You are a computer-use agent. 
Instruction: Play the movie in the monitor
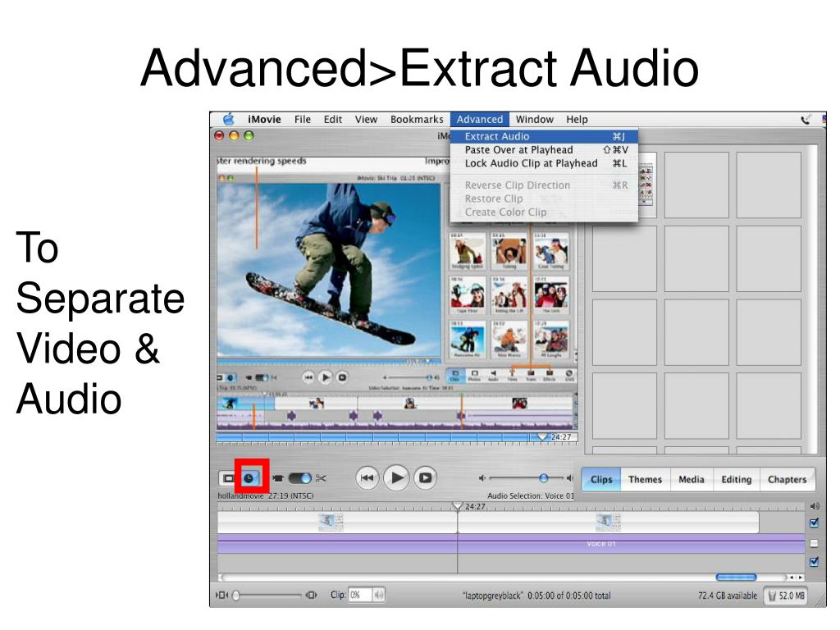[396, 477]
